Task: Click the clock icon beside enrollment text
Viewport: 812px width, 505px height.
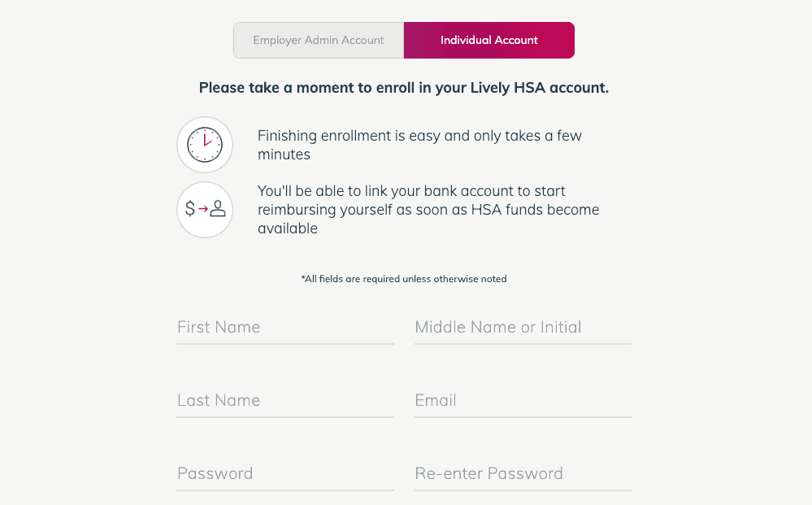Action: coord(205,145)
